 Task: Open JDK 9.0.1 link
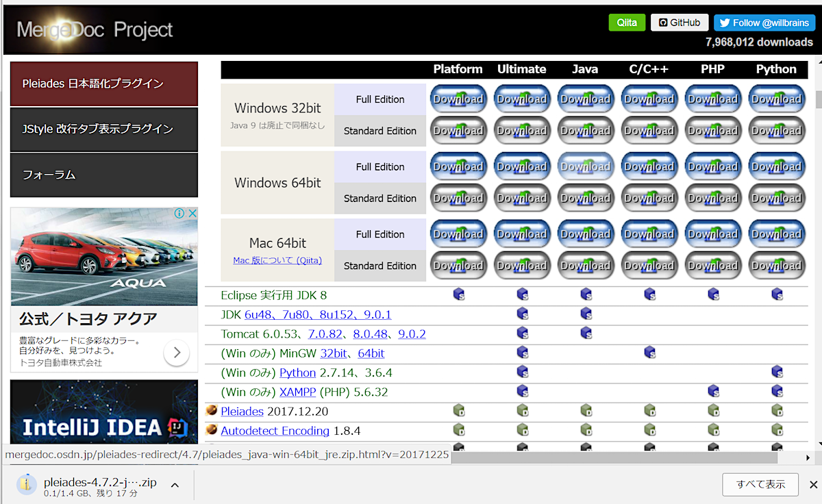[x=378, y=315]
